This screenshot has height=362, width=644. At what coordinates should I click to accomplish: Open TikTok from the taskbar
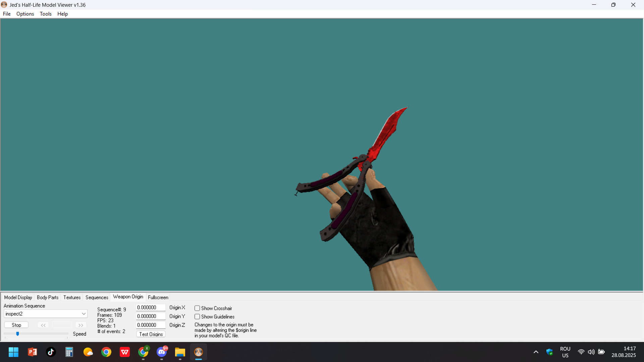tap(51, 352)
